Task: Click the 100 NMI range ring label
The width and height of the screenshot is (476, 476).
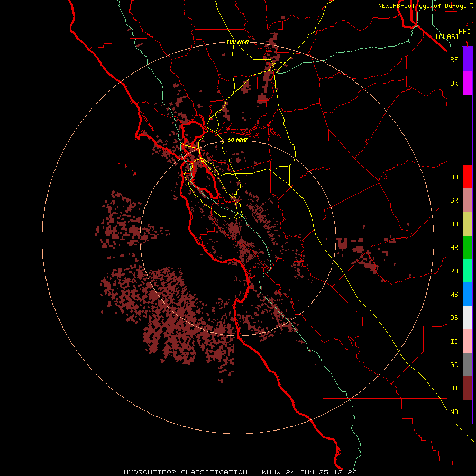Action: click(x=237, y=42)
